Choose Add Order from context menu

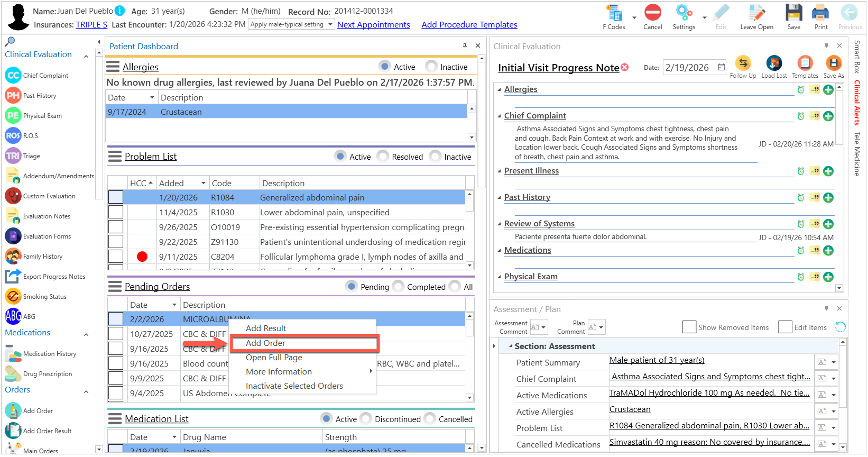point(266,343)
